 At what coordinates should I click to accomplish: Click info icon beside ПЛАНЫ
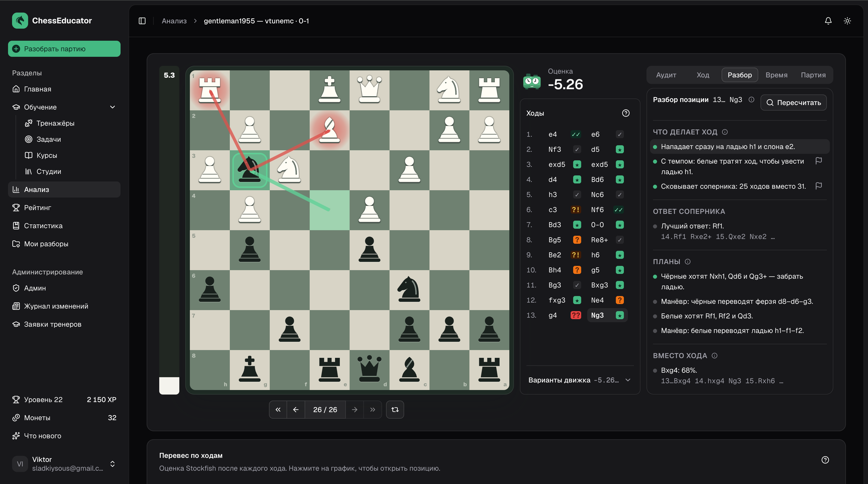[x=688, y=262]
